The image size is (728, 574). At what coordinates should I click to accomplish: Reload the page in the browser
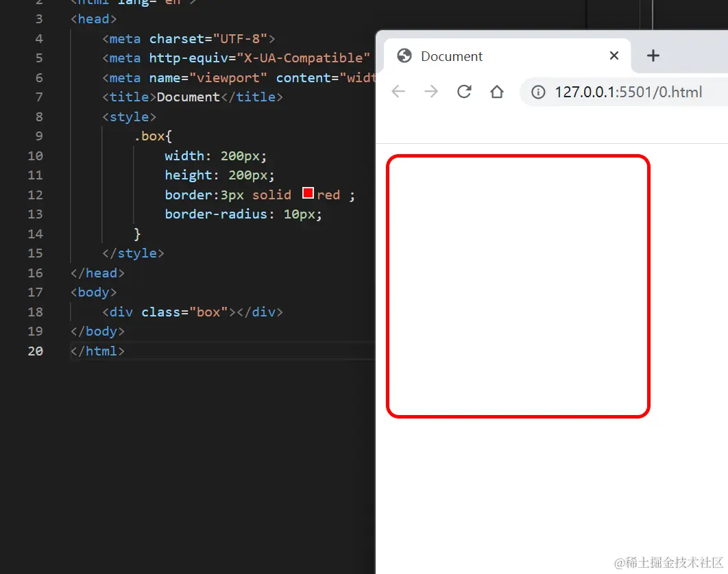[x=464, y=91]
